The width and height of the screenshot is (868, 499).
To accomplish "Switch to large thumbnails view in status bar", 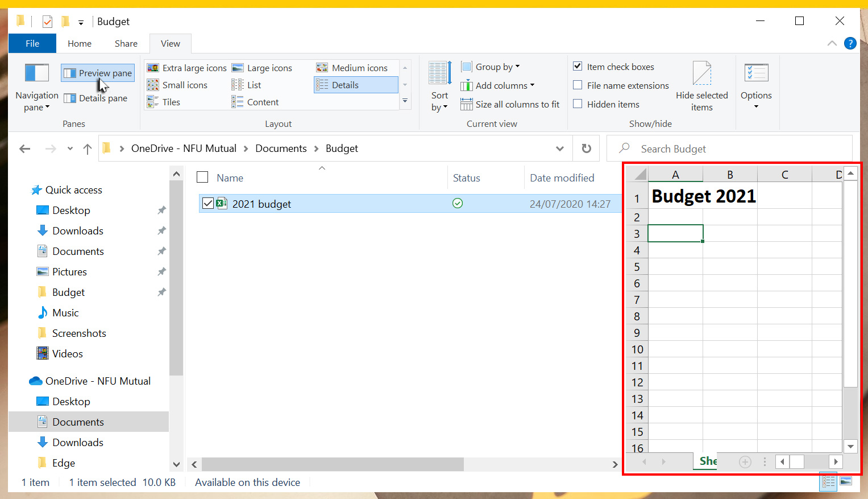I will 846,482.
